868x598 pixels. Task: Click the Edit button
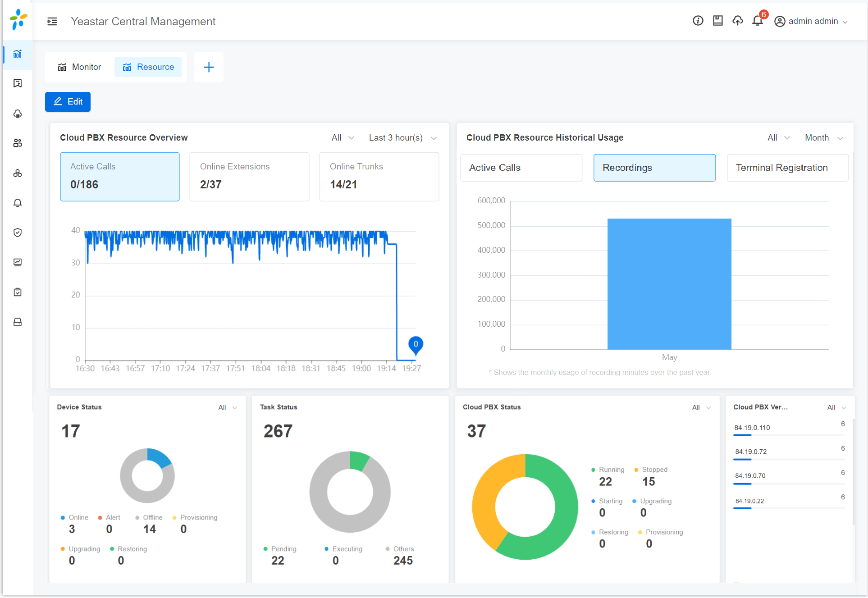click(x=68, y=102)
